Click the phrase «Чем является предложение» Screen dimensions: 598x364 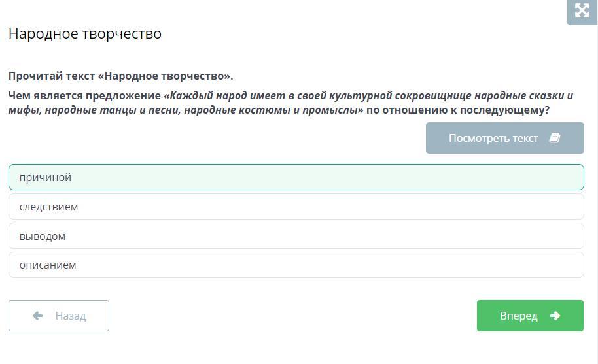coord(84,95)
